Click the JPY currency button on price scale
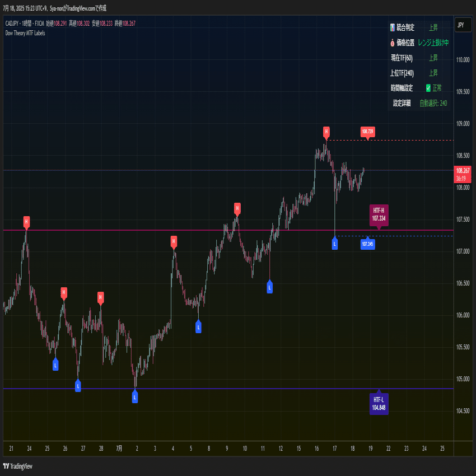The width and height of the screenshot is (476, 476). click(463, 25)
